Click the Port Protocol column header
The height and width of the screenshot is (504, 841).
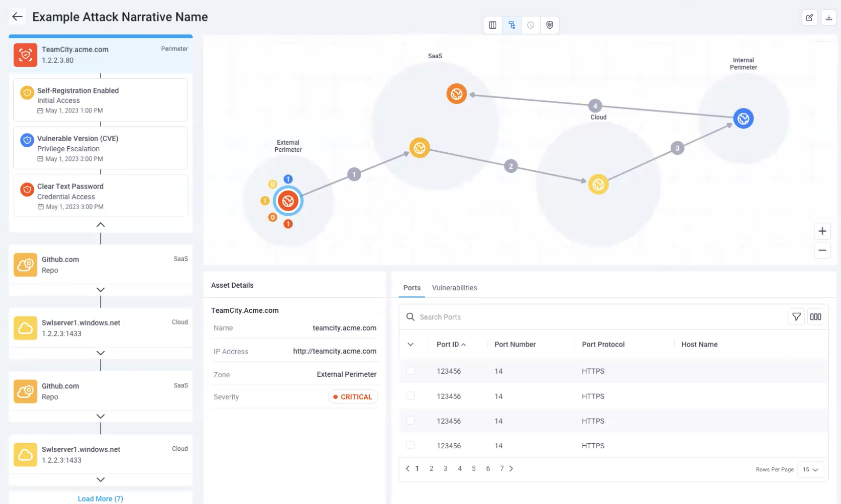(603, 345)
